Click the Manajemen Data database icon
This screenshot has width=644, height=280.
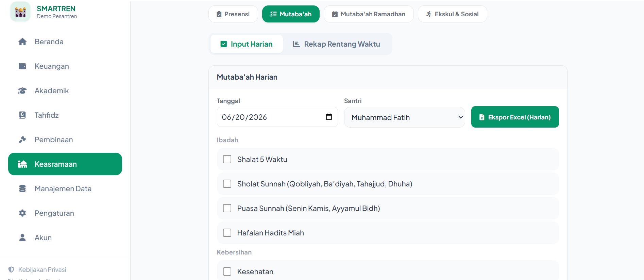[x=22, y=188]
